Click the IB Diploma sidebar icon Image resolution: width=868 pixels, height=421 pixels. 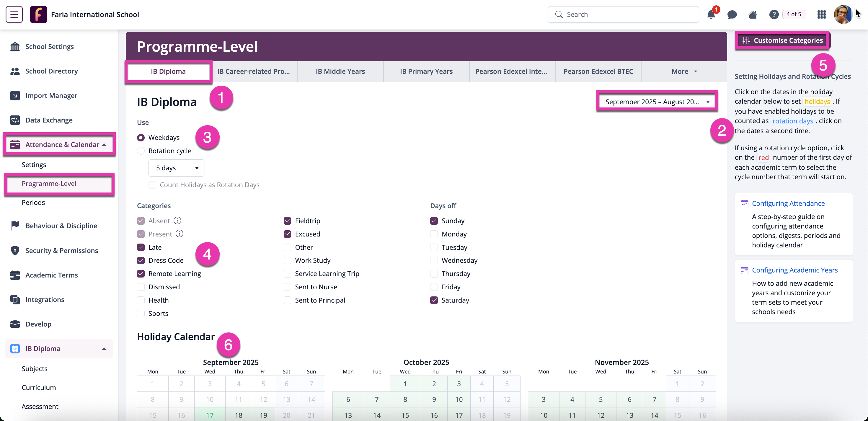click(15, 349)
